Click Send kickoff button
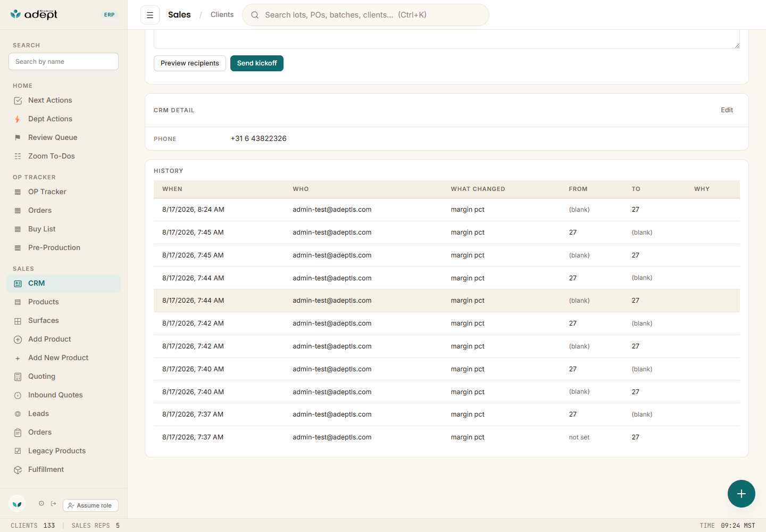Viewport: 766px width, 532px height. point(257,63)
